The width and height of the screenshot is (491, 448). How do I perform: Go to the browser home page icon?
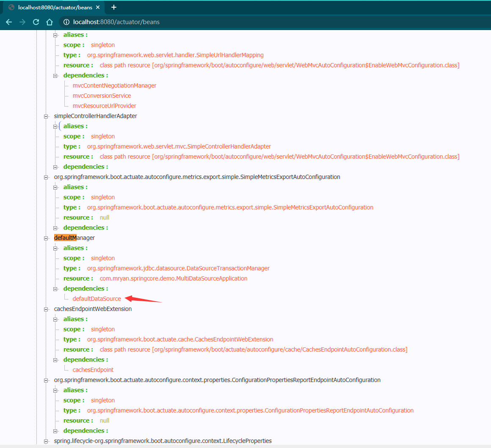[x=50, y=22]
